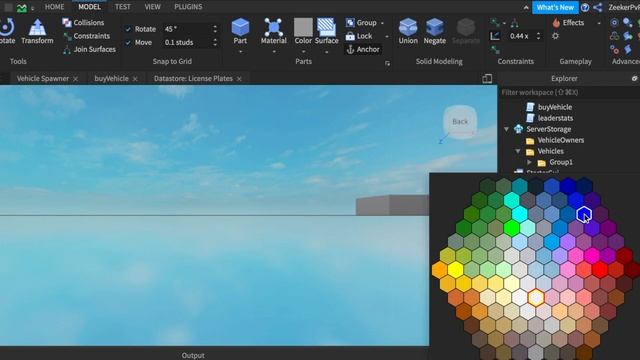Insert a new Part
640x360 pixels.
240,31
